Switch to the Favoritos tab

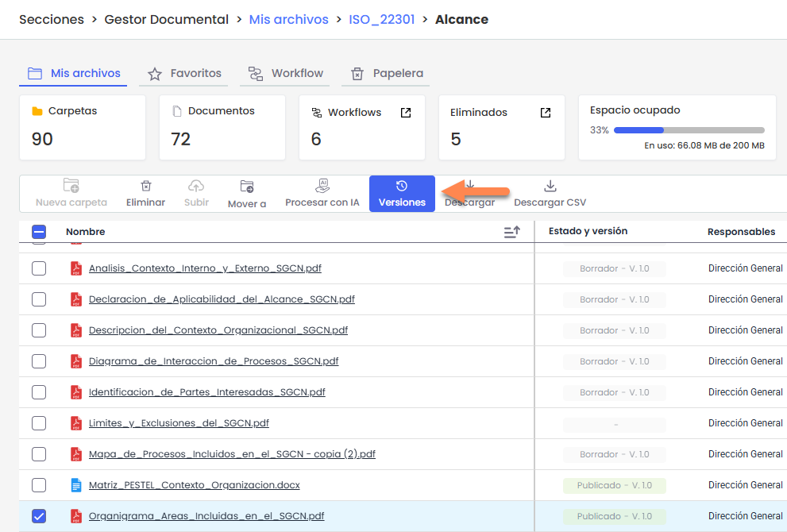184,73
